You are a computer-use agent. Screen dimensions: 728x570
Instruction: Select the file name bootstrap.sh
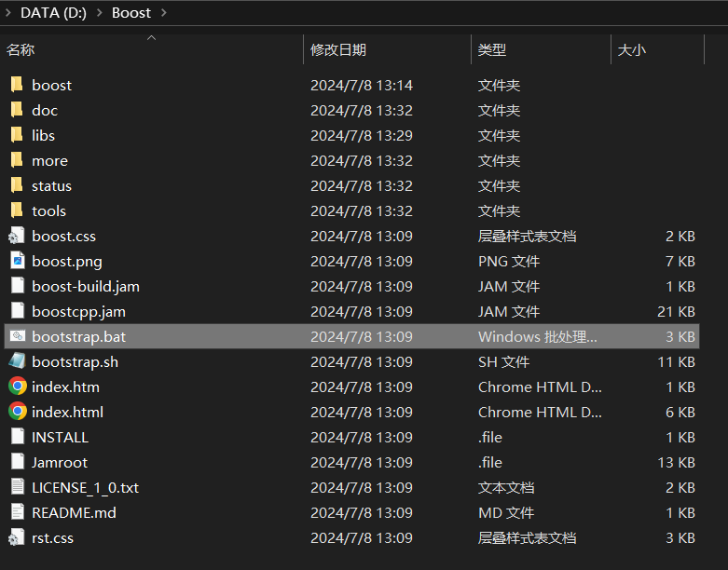(75, 361)
